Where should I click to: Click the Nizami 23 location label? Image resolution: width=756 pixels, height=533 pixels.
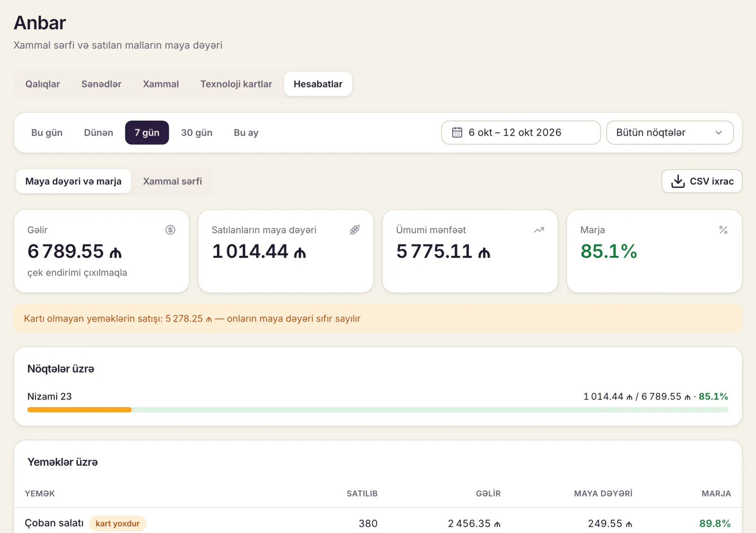[50, 396]
